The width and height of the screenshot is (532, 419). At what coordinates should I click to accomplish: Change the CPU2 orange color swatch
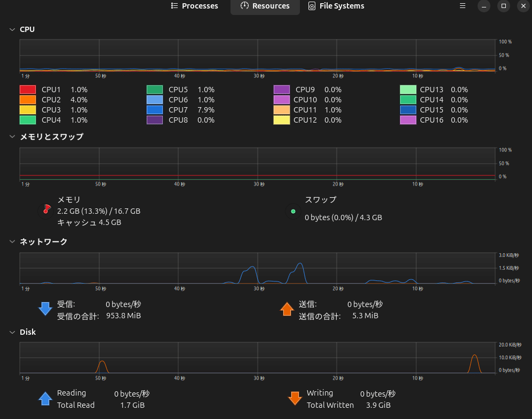28,100
